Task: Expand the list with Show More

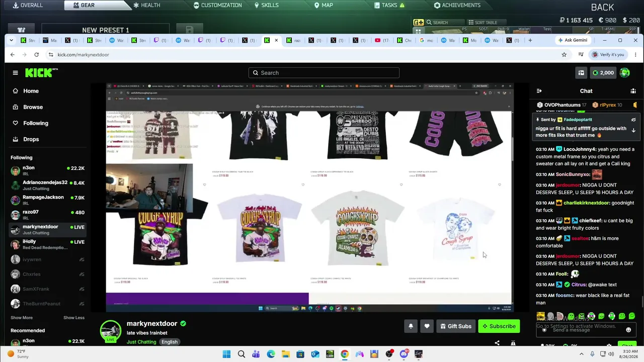Action: point(22,318)
